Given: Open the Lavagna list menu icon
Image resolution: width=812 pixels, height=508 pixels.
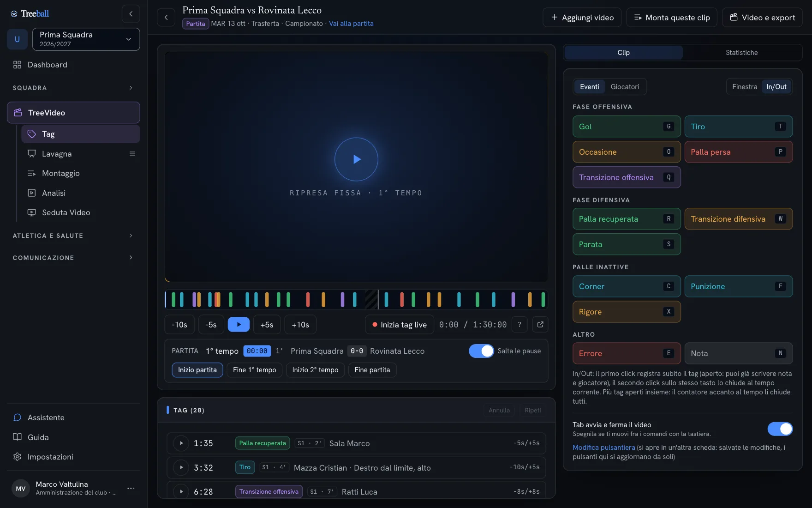Looking at the screenshot, I should tap(132, 154).
